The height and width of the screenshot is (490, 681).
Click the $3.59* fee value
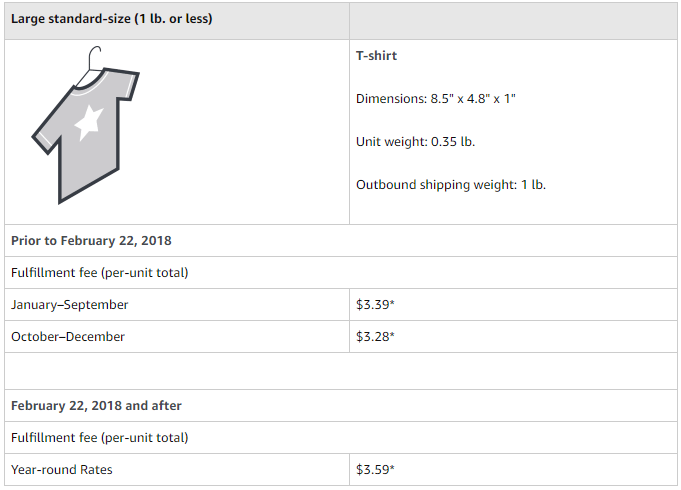coord(375,470)
